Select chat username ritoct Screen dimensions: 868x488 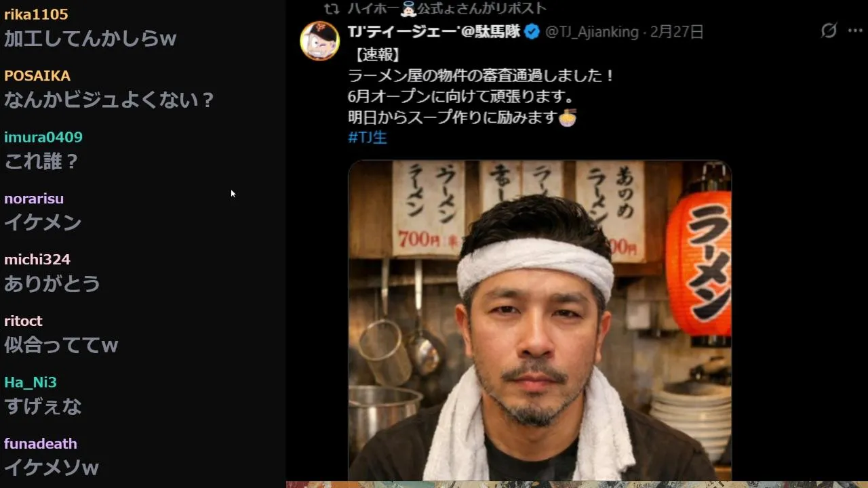[x=23, y=321]
